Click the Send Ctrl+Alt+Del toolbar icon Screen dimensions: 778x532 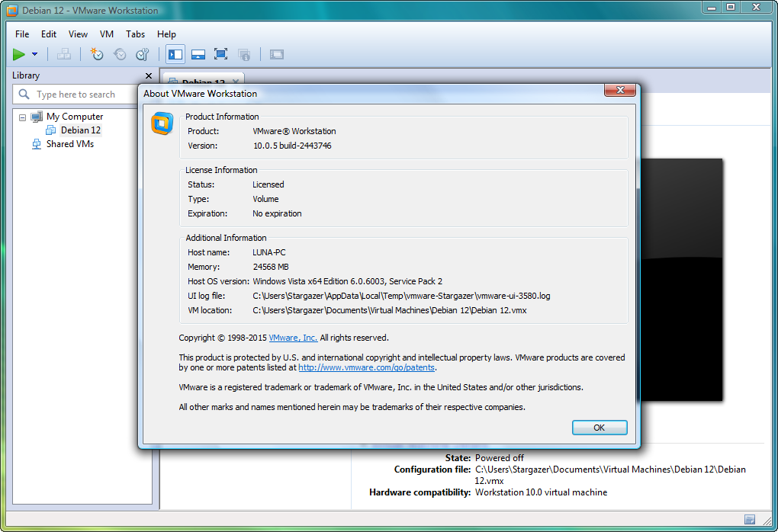(x=64, y=54)
